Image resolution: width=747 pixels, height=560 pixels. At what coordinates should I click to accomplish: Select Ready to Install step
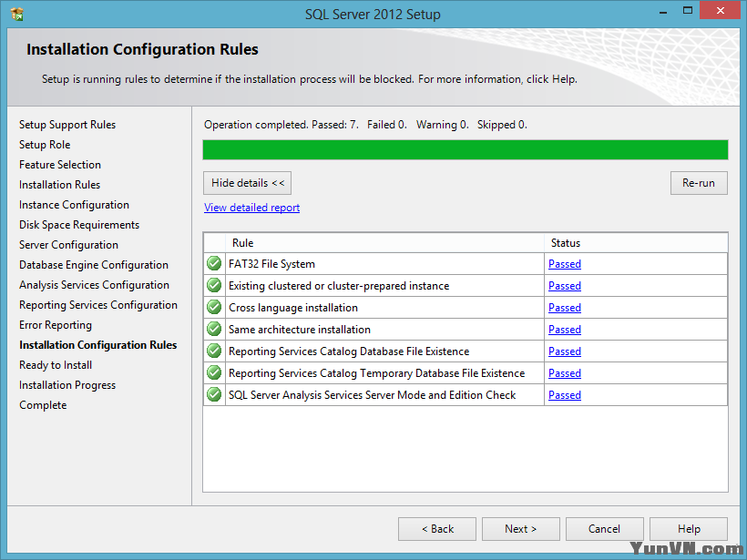pyautogui.click(x=56, y=365)
